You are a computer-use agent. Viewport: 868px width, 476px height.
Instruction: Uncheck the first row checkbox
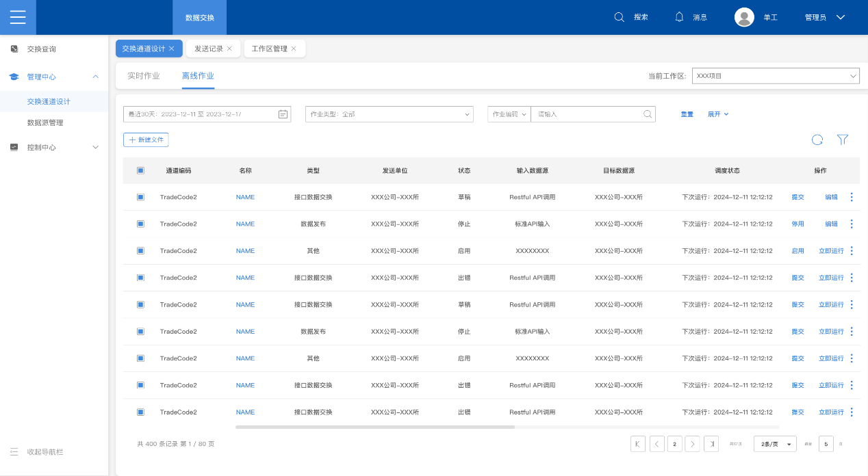(140, 197)
